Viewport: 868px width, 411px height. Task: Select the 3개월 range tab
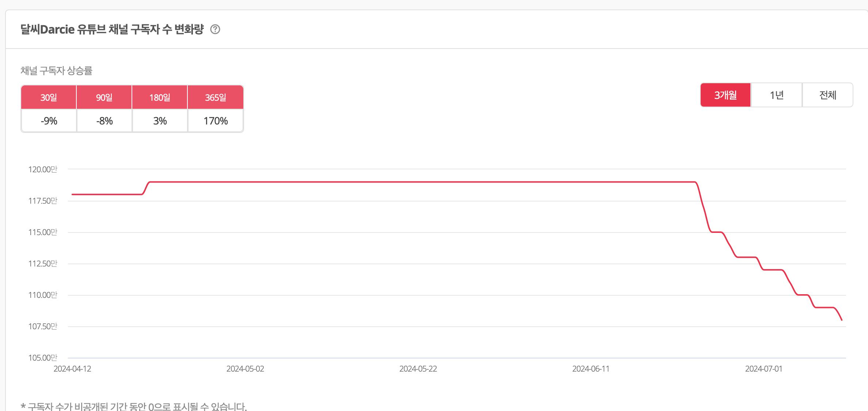pos(726,95)
